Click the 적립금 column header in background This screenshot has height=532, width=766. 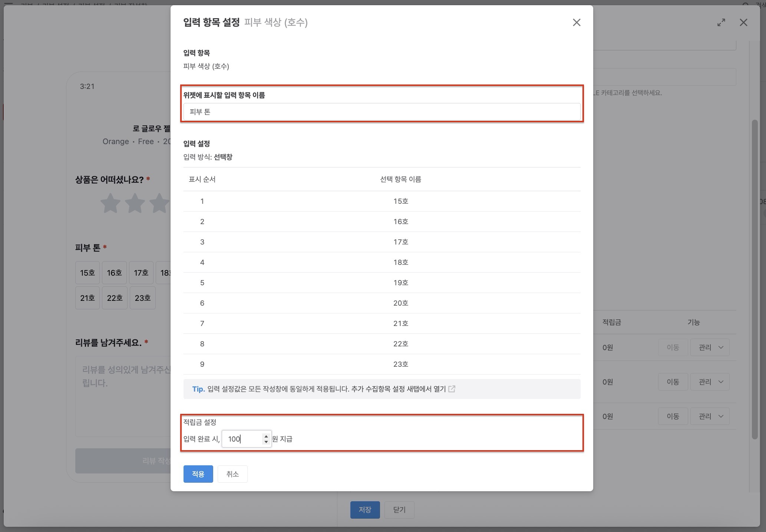(x=612, y=322)
